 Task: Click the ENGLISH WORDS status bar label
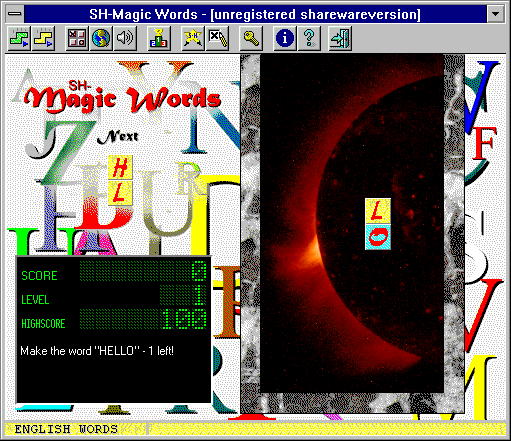66,429
